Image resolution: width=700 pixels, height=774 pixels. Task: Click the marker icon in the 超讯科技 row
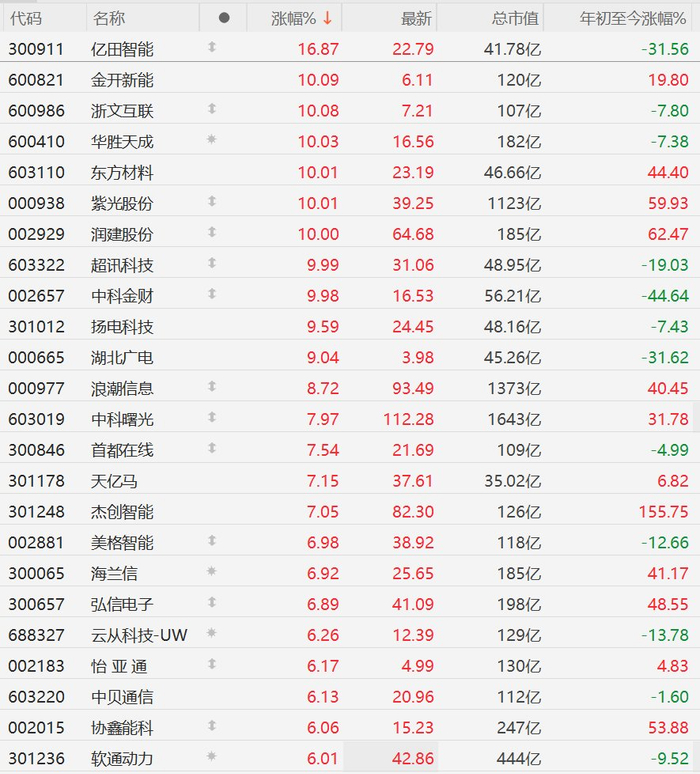(212, 263)
